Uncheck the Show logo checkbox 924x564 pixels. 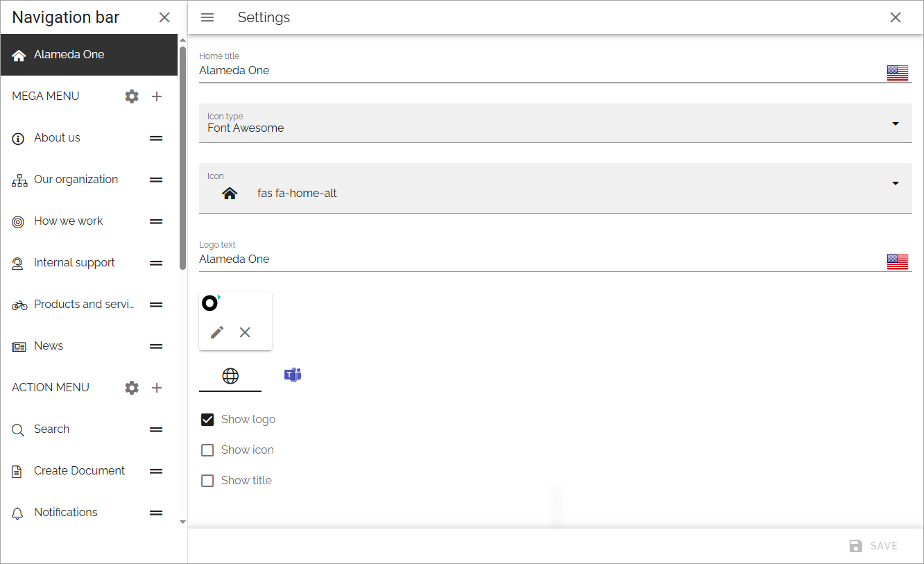coord(207,420)
